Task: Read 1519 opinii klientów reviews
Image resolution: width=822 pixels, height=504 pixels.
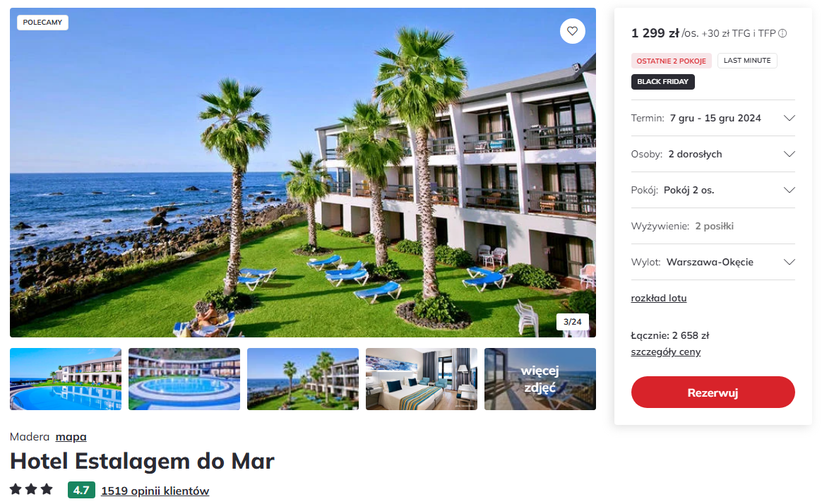Action: coord(155,491)
